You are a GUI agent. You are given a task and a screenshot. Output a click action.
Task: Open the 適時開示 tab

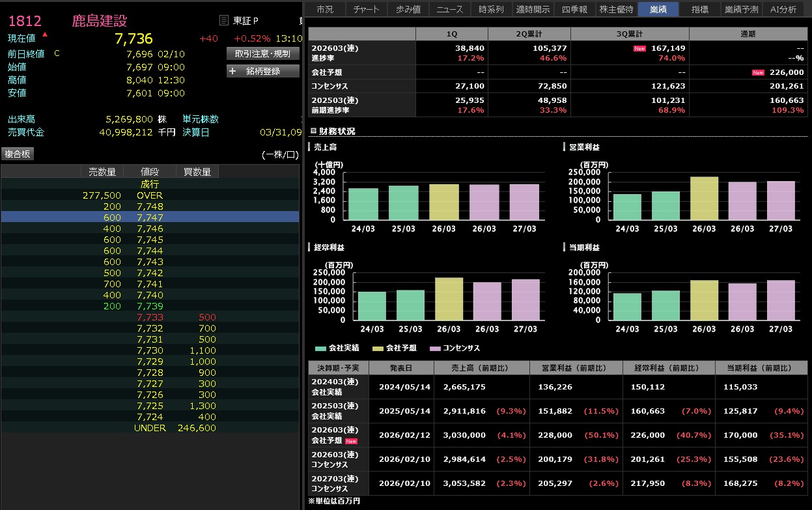533,9
